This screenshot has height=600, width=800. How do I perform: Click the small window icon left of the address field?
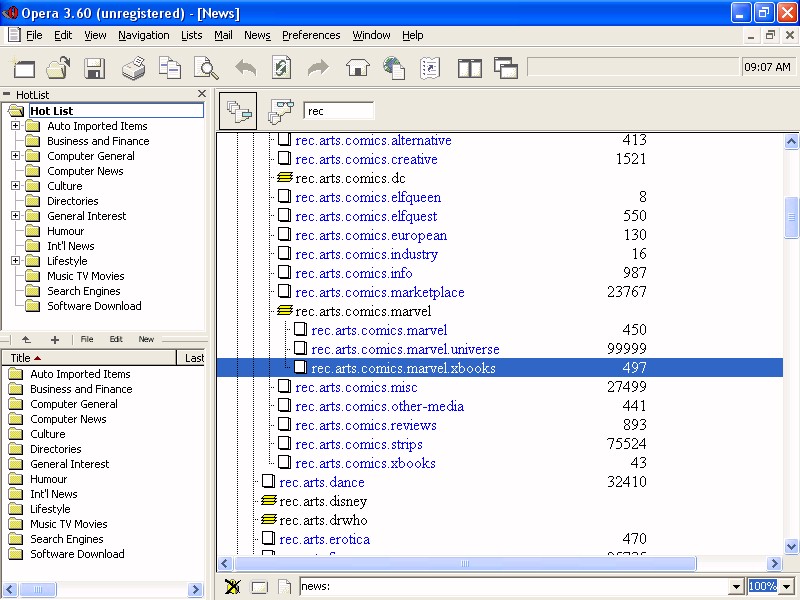point(259,587)
